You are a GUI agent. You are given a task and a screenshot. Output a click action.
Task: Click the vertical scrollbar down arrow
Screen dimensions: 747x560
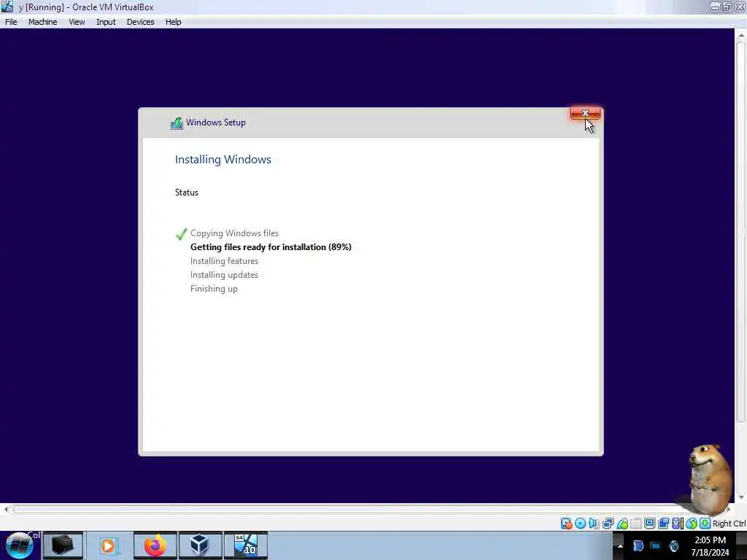pos(741,497)
